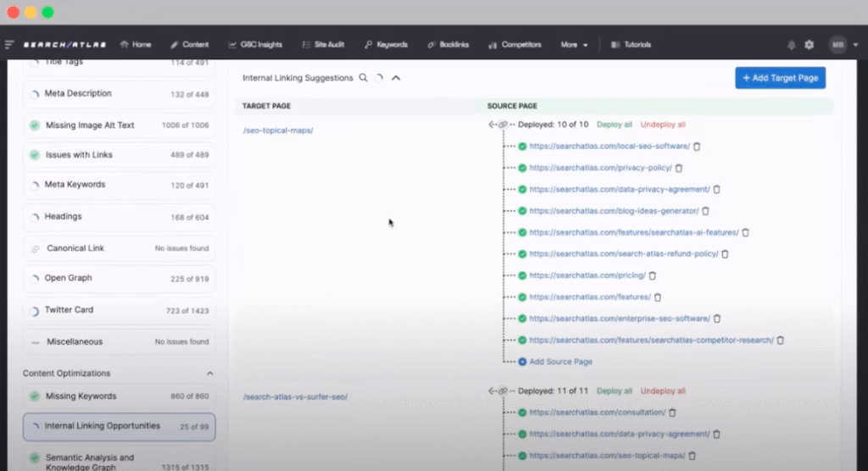Click the notifications bell icon
This screenshot has width=868, height=471.
(x=792, y=45)
